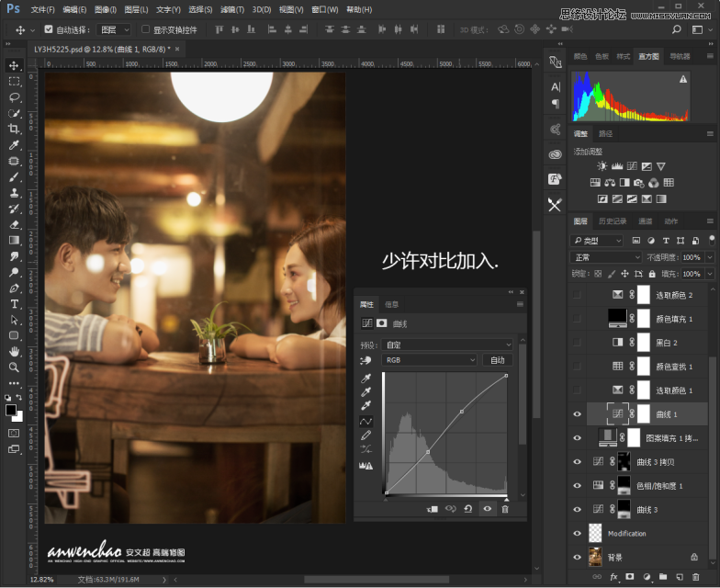Select the Move tool in the toolbar
The height and width of the screenshot is (588, 720).
point(14,66)
